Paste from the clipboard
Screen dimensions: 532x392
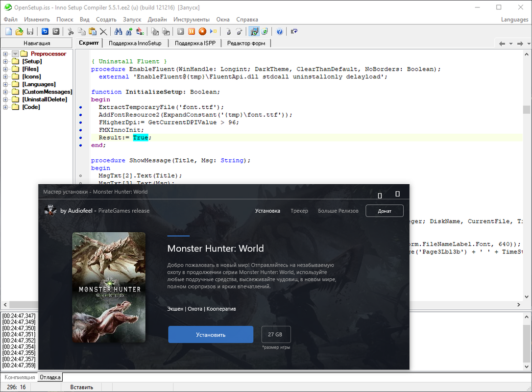coord(92,31)
